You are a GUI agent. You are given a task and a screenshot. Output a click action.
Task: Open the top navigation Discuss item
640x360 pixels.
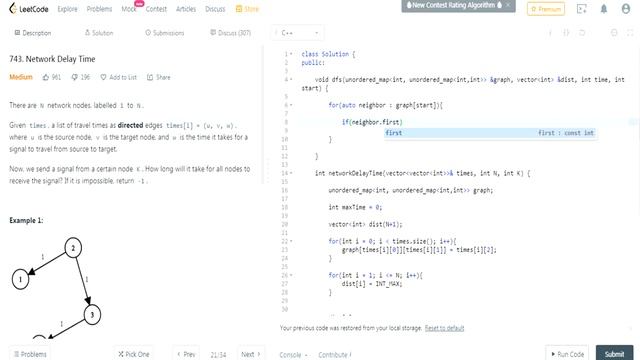point(215,9)
